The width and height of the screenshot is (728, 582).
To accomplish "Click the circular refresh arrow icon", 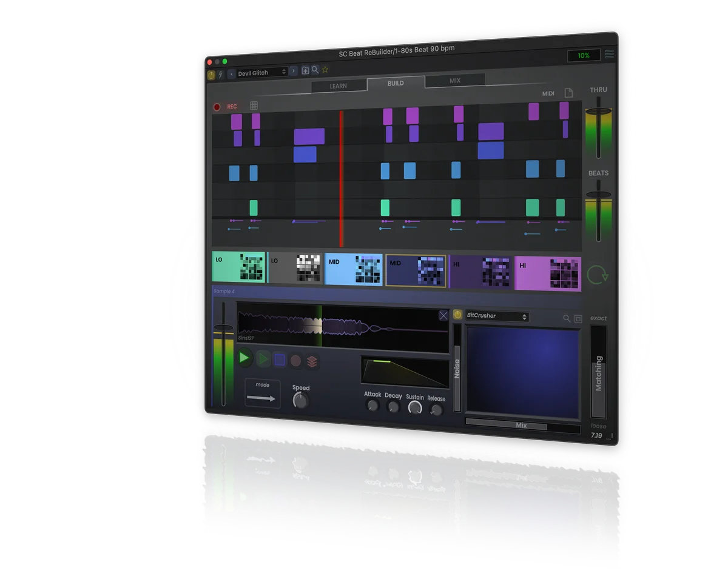I will click(x=597, y=275).
